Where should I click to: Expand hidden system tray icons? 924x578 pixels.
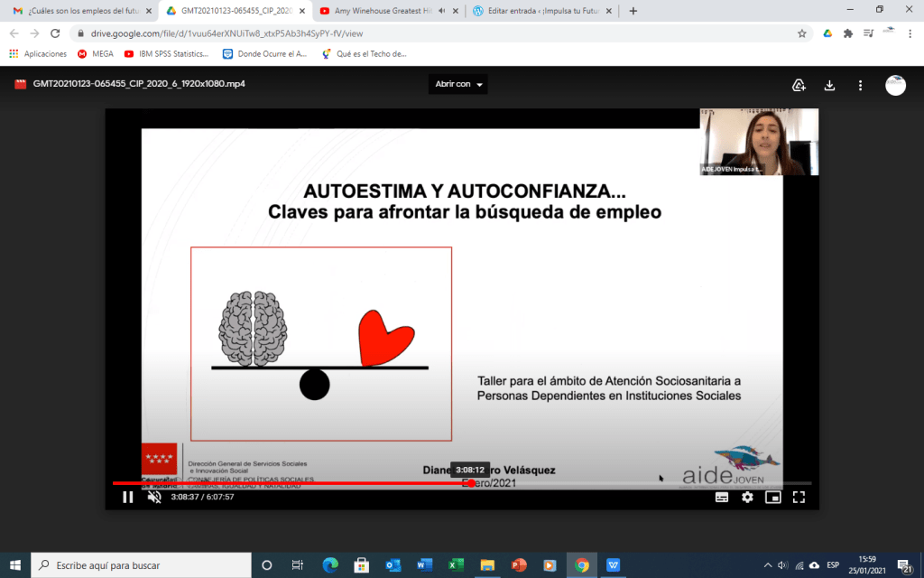click(767, 565)
